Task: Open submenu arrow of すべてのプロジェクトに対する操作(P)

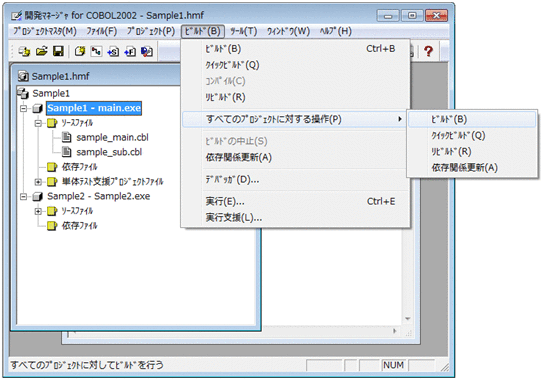Action: click(x=400, y=119)
